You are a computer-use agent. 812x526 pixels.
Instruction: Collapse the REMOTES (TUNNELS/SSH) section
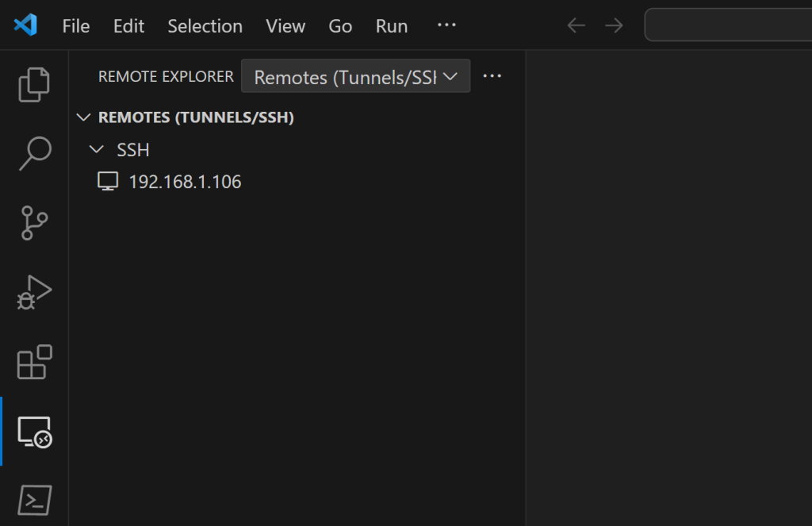[84, 117]
